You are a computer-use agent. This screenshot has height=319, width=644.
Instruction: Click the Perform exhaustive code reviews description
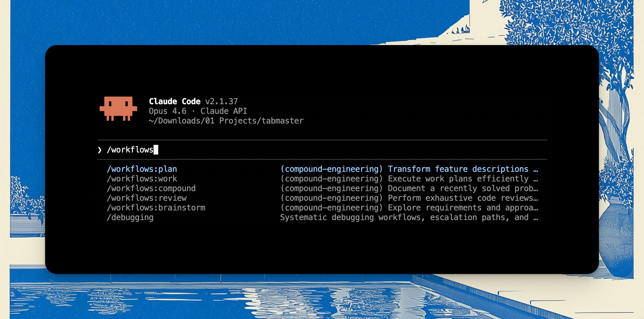463,198
